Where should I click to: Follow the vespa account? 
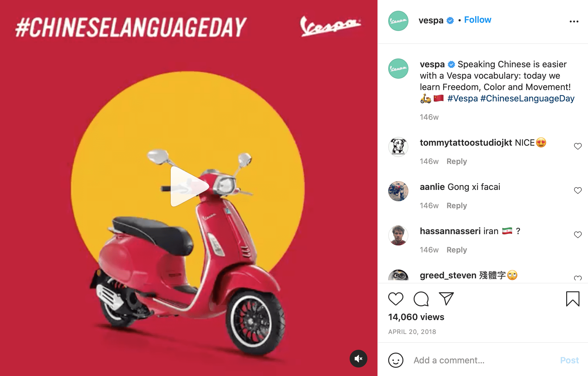(477, 20)
